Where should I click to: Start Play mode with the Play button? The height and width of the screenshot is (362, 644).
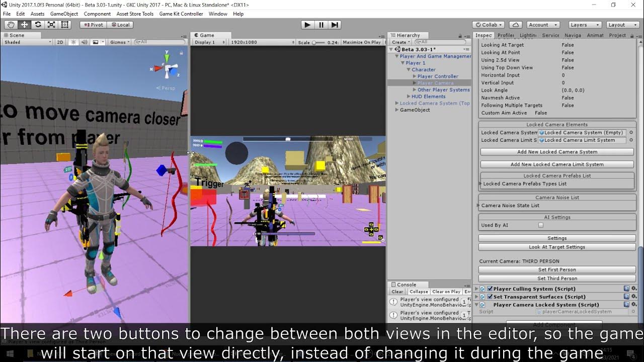click(307, 25)
